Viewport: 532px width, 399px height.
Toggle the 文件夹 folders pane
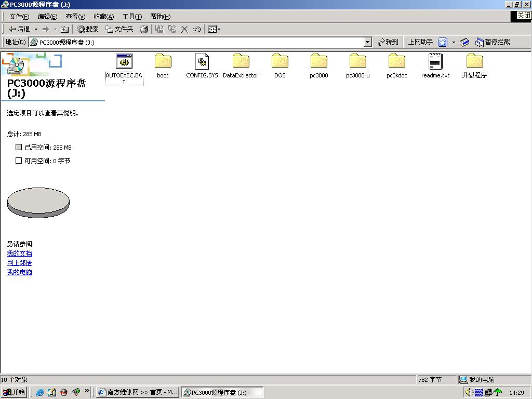[119, 29]
